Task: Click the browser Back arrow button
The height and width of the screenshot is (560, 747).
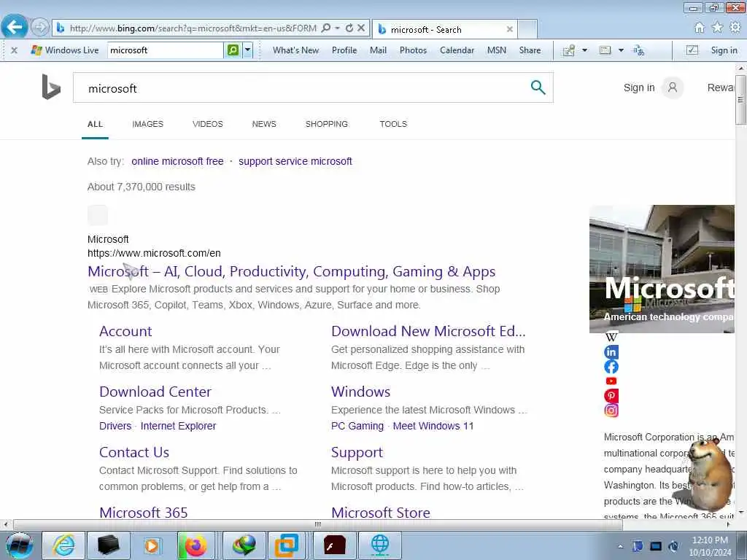Action: coord(15,27)
